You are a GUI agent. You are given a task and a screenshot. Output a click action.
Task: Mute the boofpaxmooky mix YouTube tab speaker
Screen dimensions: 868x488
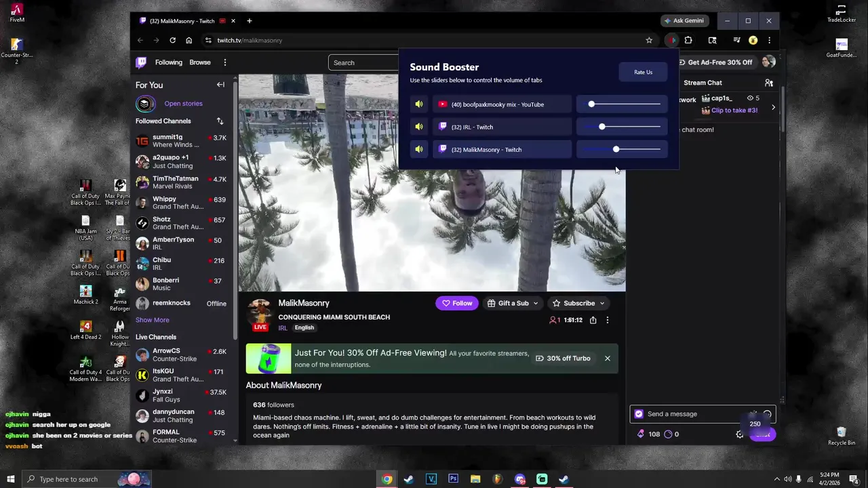click(x=419, y=104)
